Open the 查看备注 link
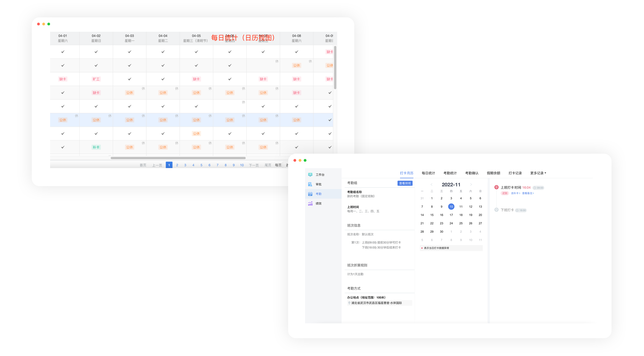Screen dimensions: 644x356 tap(528, 193)
